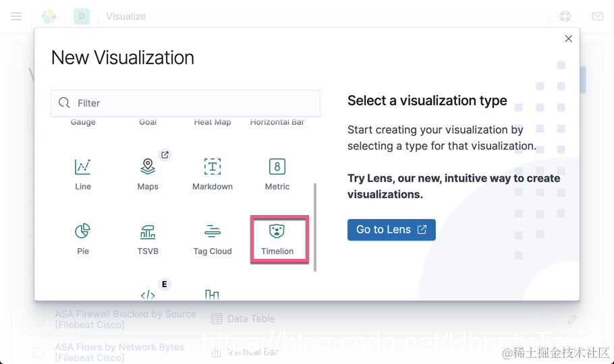Close the New Visualization dialog

(569, 38)
